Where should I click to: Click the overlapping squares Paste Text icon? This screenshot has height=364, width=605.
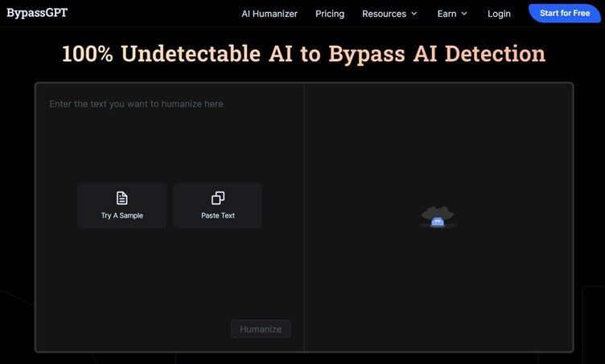coord(217,198)
